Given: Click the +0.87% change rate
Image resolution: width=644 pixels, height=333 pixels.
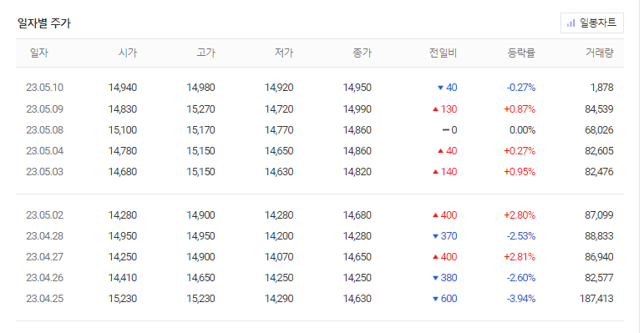Looking at the screenshot, I should point(520,109).
